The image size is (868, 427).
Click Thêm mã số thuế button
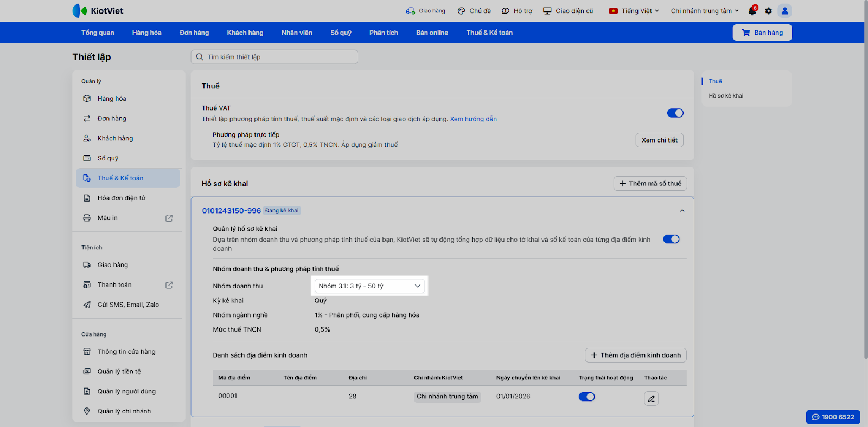[650, 184]
